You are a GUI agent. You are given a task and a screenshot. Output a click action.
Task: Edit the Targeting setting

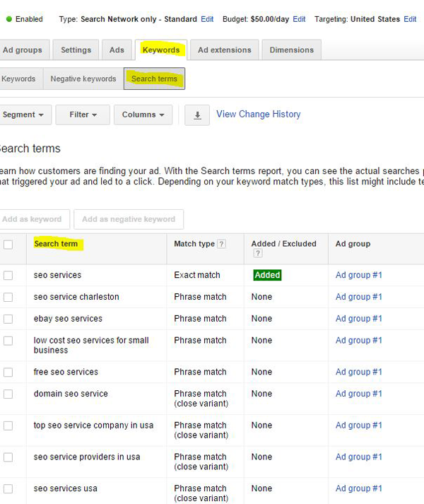tap(410, 19)
